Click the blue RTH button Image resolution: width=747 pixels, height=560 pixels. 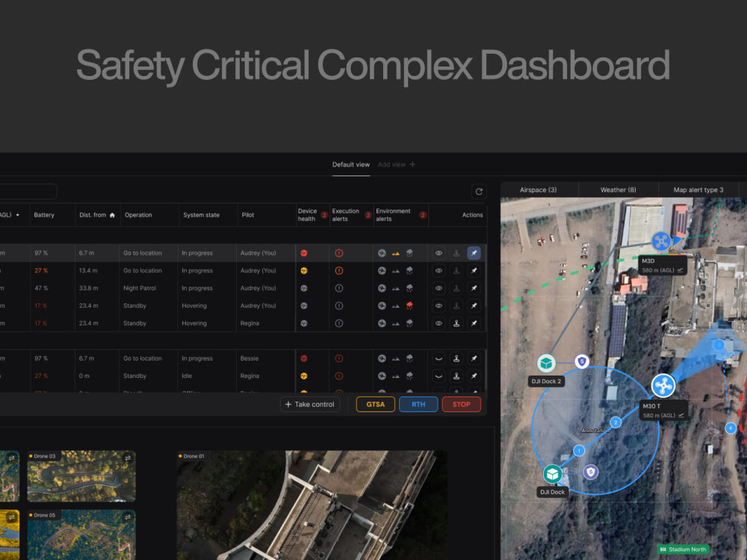[418, 404]
